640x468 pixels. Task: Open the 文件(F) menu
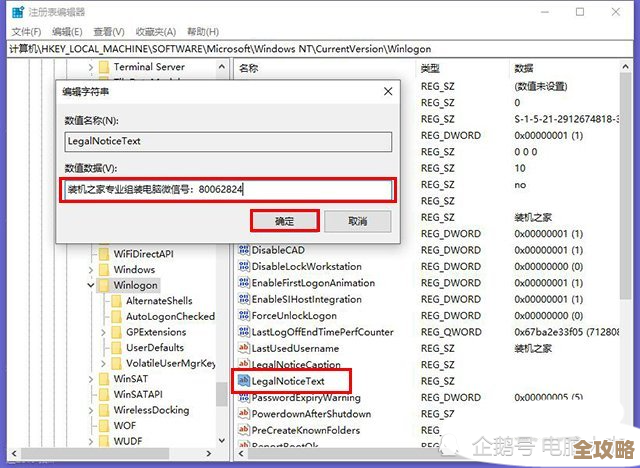tap(26, 32)
